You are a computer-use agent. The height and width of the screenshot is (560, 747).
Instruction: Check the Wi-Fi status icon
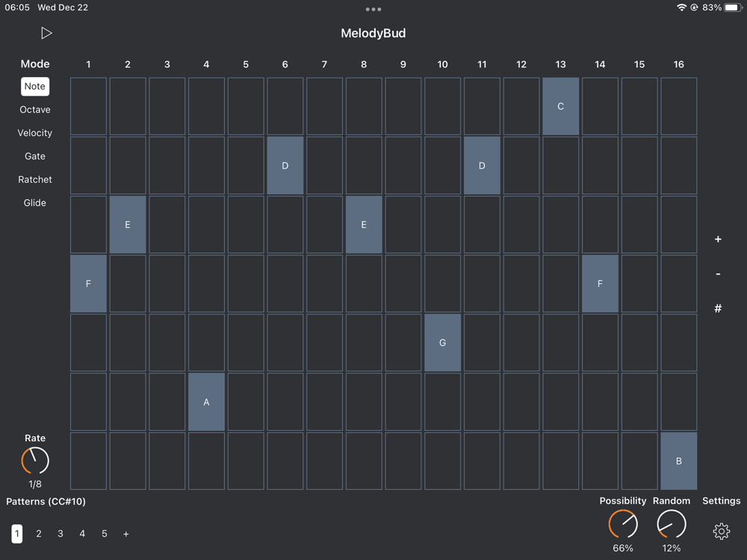[682, 7]
